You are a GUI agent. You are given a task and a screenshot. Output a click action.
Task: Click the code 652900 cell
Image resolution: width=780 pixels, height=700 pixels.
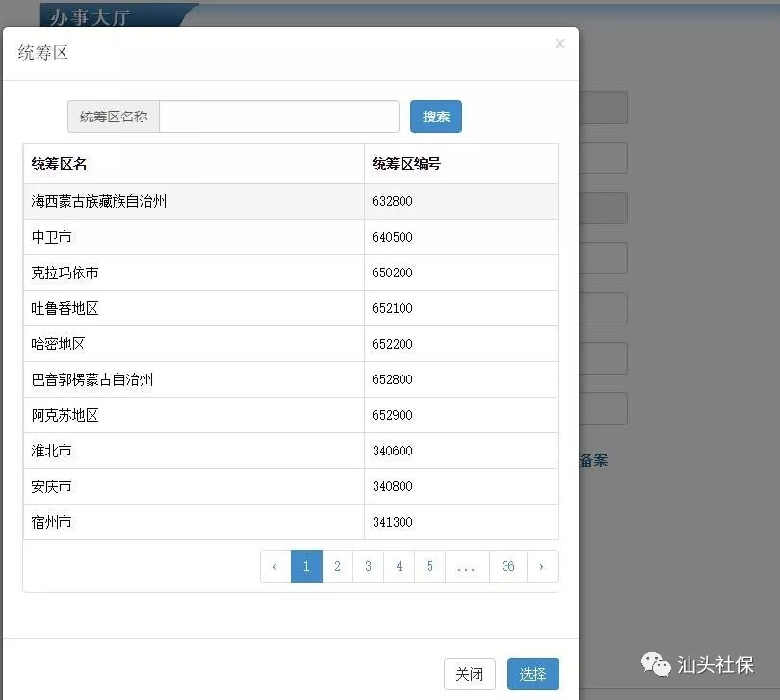click(461, 415)
